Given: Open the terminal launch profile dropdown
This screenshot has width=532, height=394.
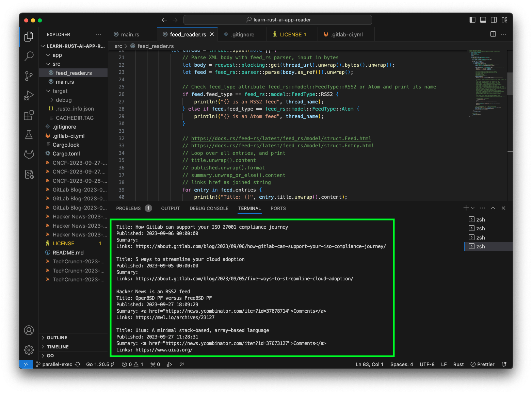Looking at the screenshot, I should (473, 208).
